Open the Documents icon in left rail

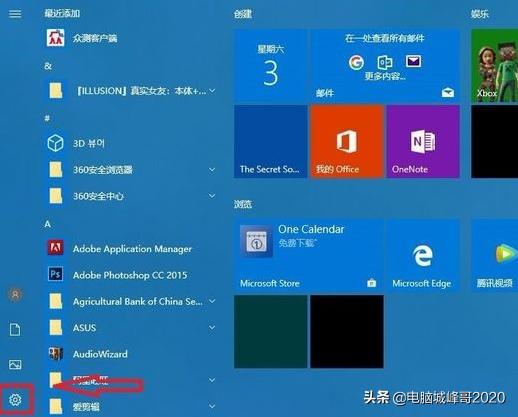[15, 329]
